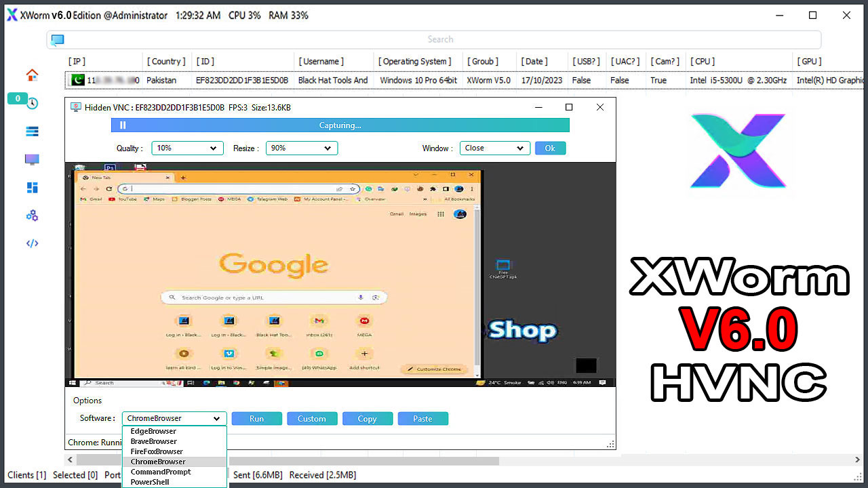Sort clients by the Country column header

click(x=166, y=61)
